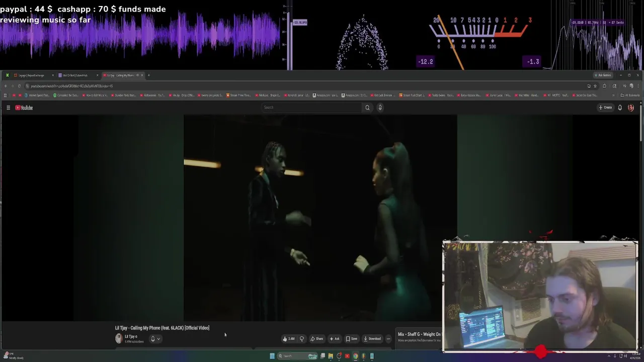644x362 pixels.
Task: Like the video with 3.4M thumbs up
Action: 289,339
